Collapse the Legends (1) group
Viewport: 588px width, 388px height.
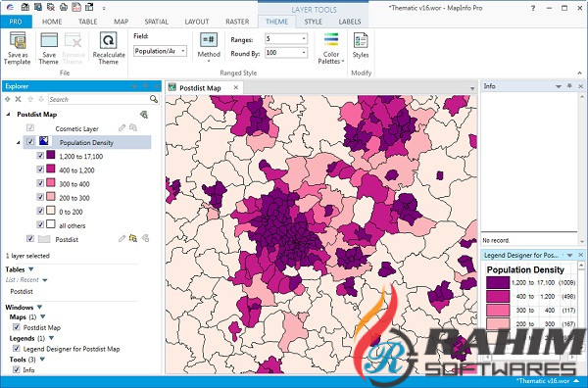click(x=51, y=338)
